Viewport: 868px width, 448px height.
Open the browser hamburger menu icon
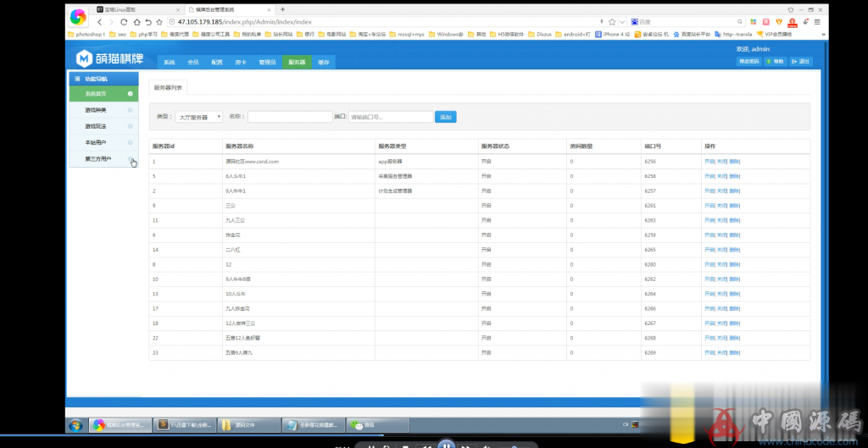(817, 22)
